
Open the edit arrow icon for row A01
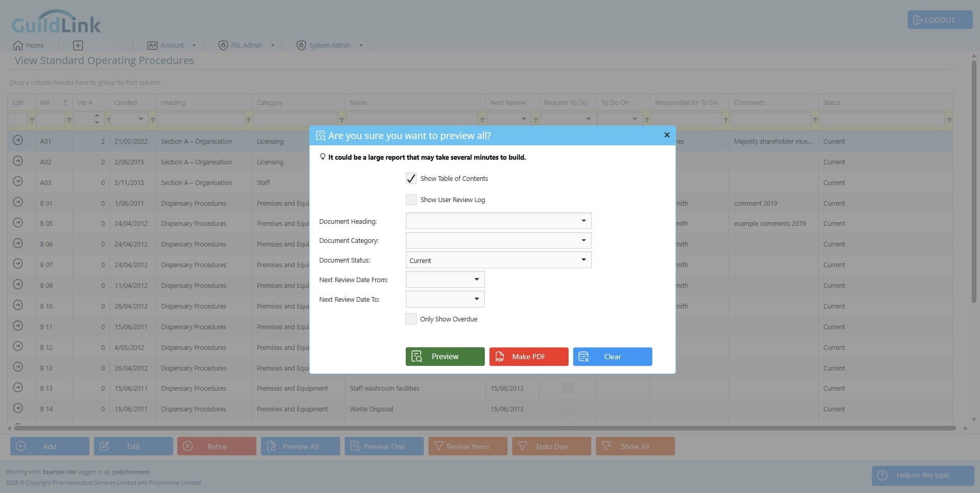point(18,140)
